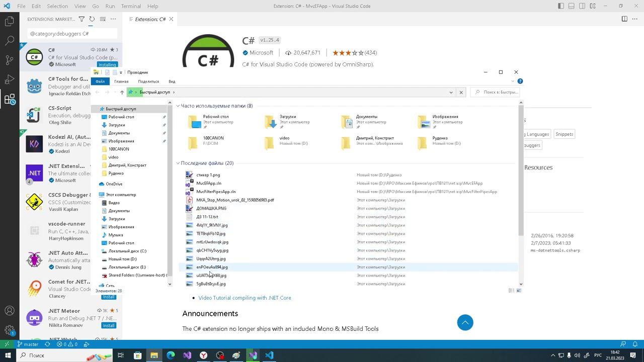Image resolution: width=644 pixels, height=362 pixels.
Task: Open the Search view in VS Code activity bar
Action: pos(10,41)
